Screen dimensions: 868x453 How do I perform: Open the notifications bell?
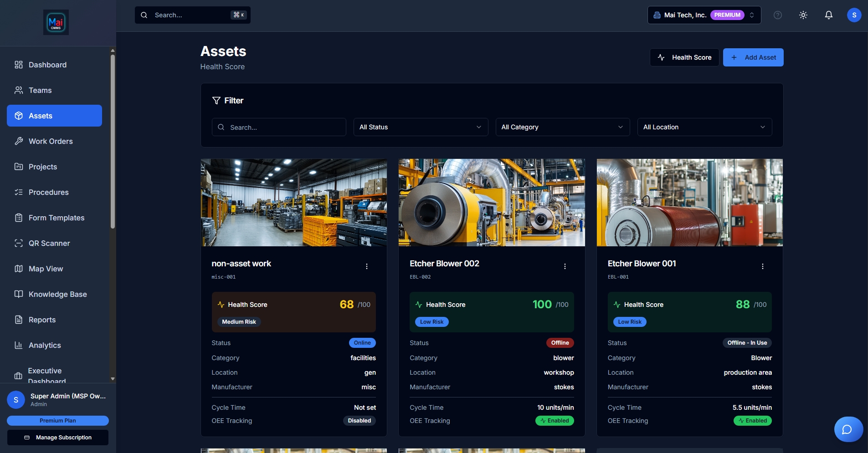[828, 15]
